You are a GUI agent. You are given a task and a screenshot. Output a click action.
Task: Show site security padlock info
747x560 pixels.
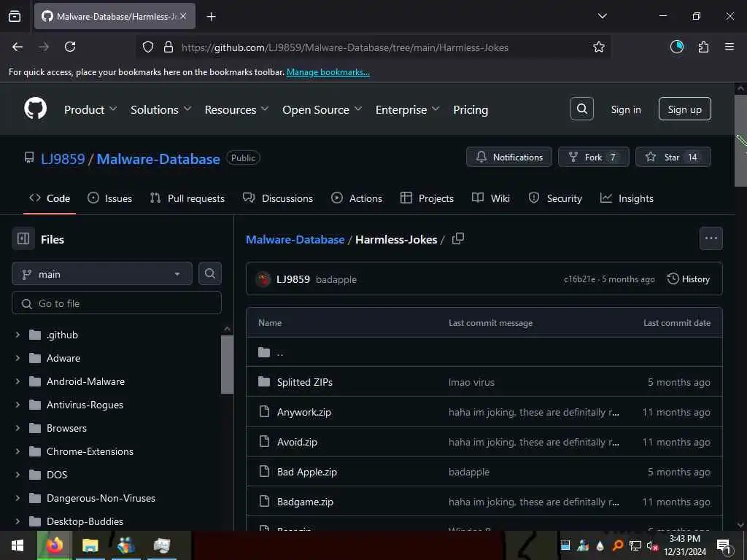pos(169,47)
